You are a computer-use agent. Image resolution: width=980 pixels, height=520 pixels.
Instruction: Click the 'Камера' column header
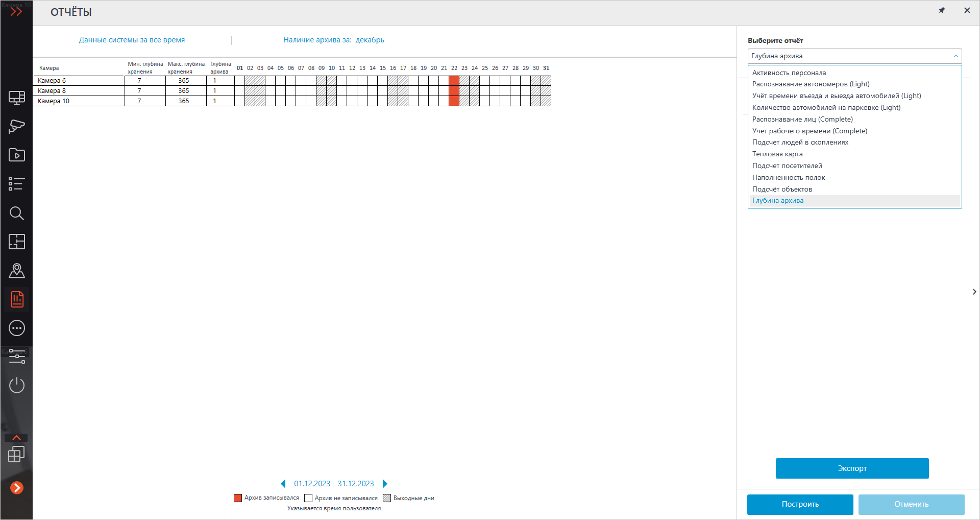point(49,68)
